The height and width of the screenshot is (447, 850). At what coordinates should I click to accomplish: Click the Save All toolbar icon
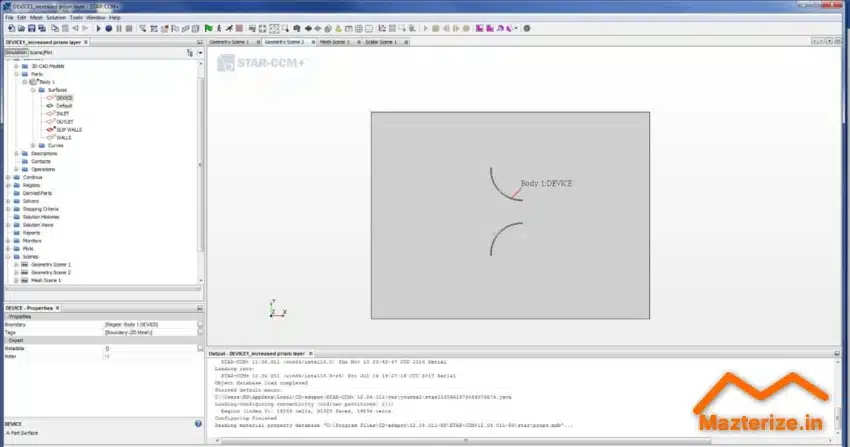[x=42, y=28]
